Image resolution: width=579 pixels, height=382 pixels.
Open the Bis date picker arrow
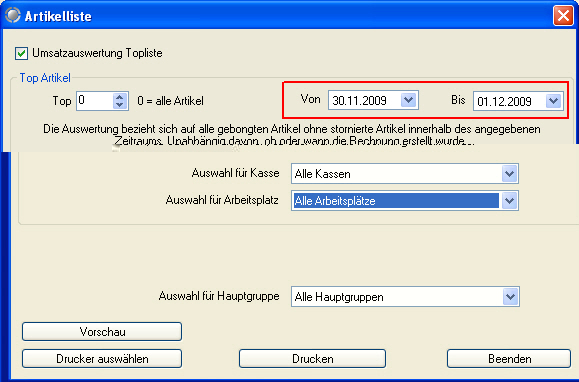pos(554,101)
